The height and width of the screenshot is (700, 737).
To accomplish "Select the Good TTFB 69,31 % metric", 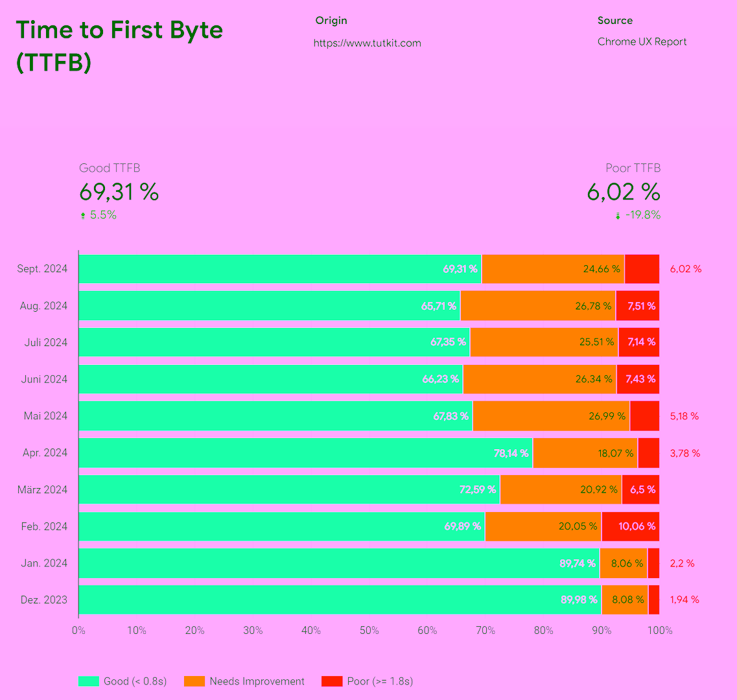I will point(119,192).
